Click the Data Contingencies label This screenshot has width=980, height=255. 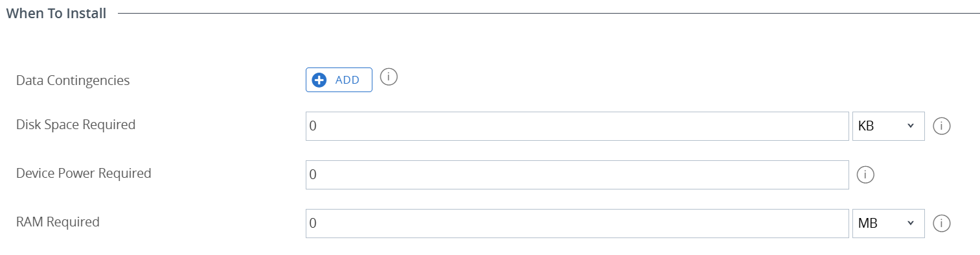[x=73, y=80]
